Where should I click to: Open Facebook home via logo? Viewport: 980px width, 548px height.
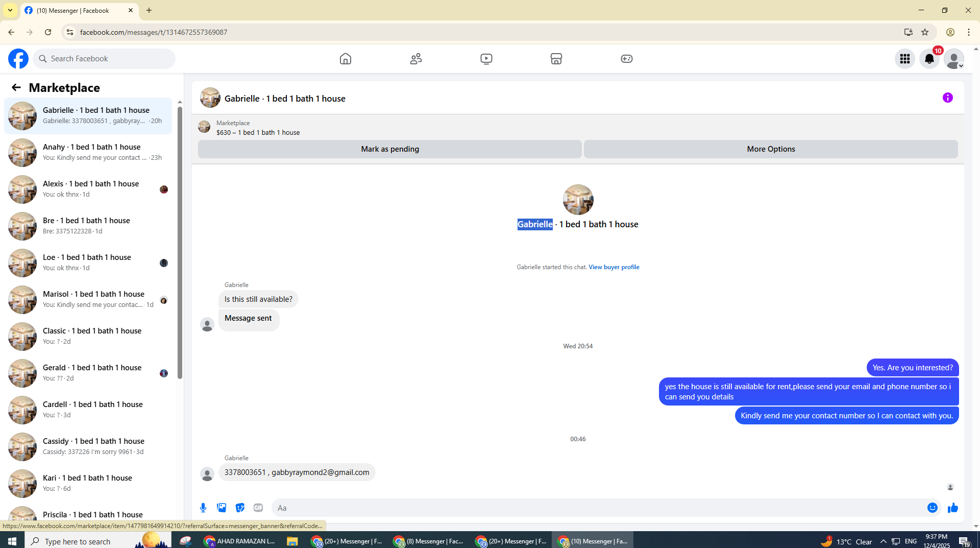(18, 59)
